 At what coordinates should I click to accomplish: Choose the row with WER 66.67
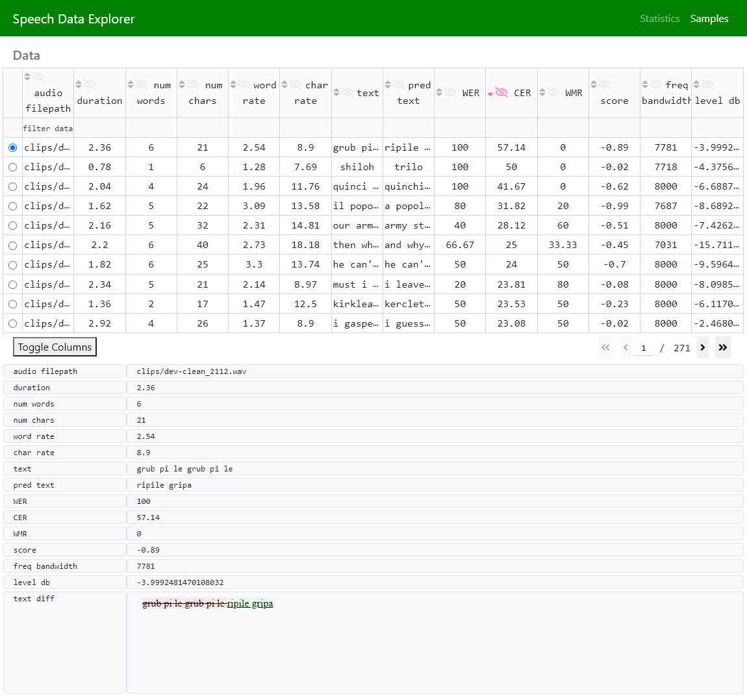[x=12, y=245]
